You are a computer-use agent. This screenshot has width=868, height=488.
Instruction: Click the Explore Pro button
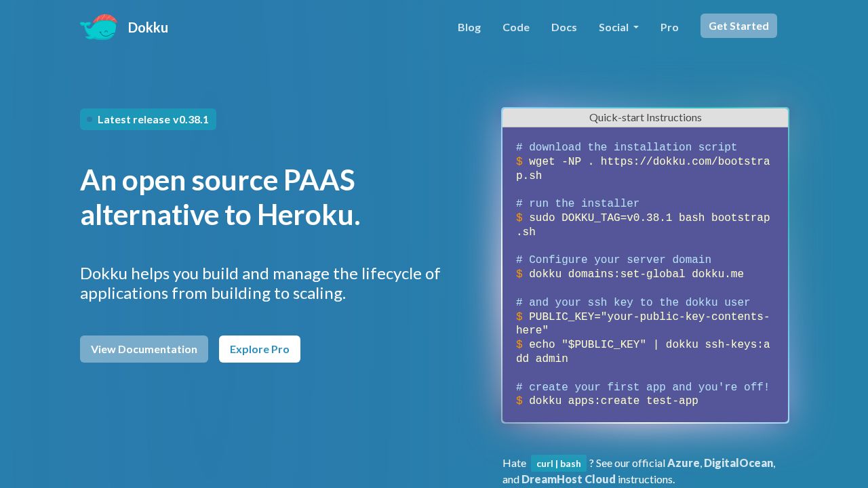(x=260, y=349)
